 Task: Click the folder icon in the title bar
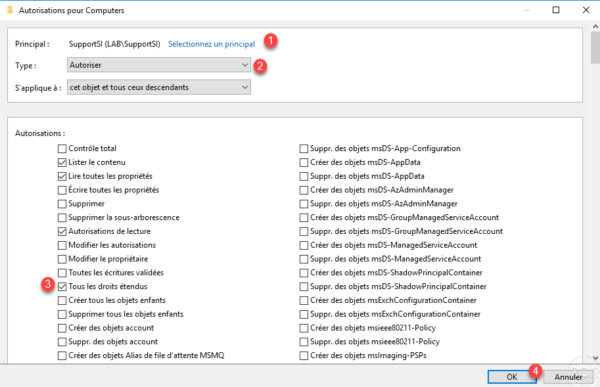coord(10,10)
